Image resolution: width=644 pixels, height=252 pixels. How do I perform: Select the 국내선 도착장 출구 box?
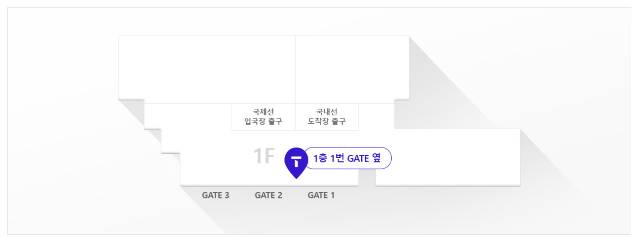coord(327,117)
